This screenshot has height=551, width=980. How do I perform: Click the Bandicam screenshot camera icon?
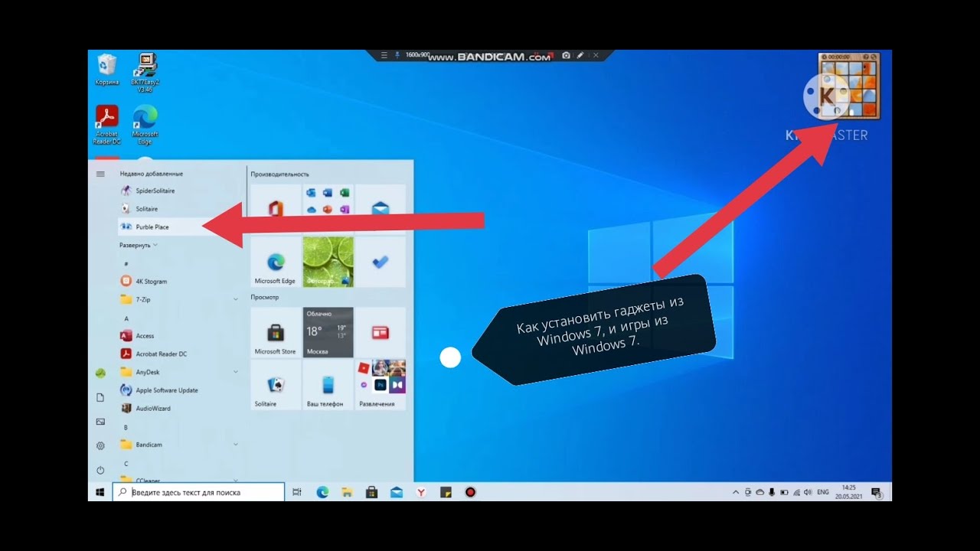(566, 55)
